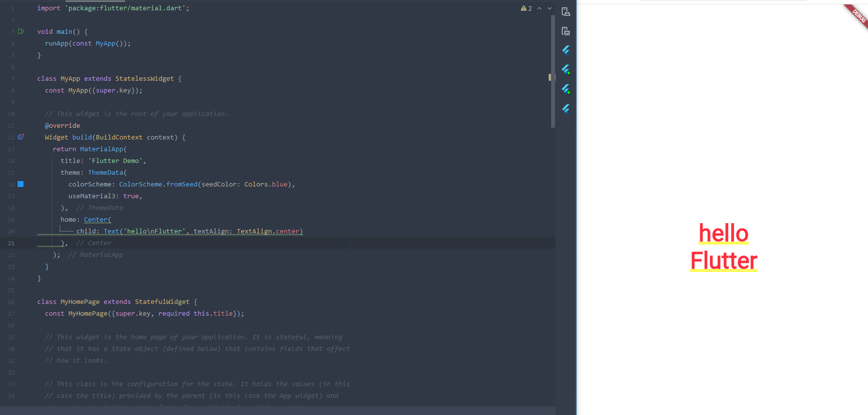Click the underlined Center( widget
This screenshot has height=415, width=868.
[97, 220]
